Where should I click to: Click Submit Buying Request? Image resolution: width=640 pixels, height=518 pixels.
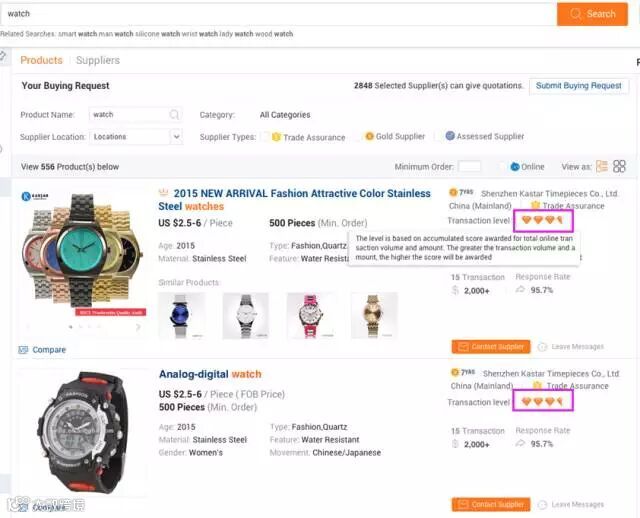coord(579,86)
